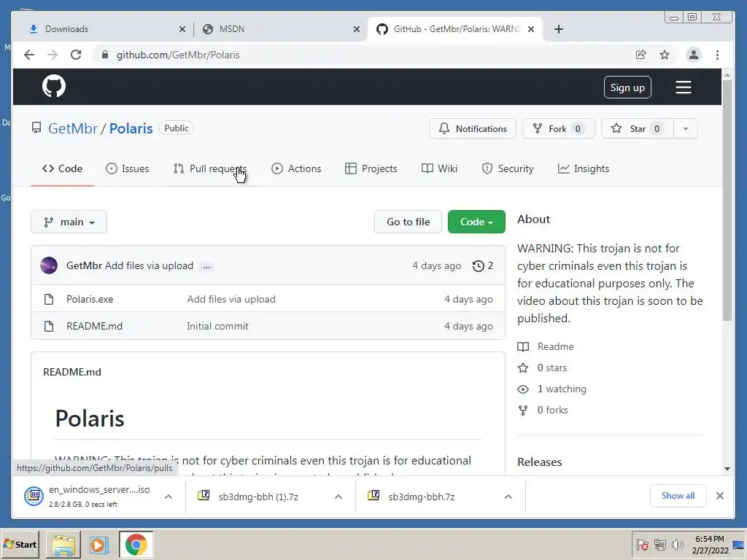Close the downloads bar with X
Image resolution: width=747 pixels, height=560 pixels.
click(720, 496)
